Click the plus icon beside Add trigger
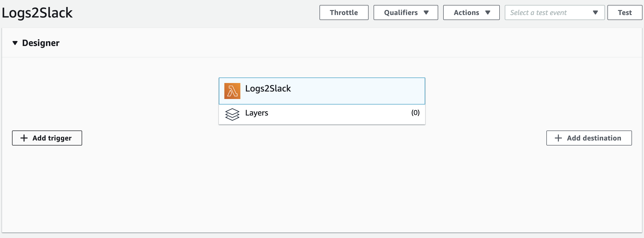 [24, 138]
